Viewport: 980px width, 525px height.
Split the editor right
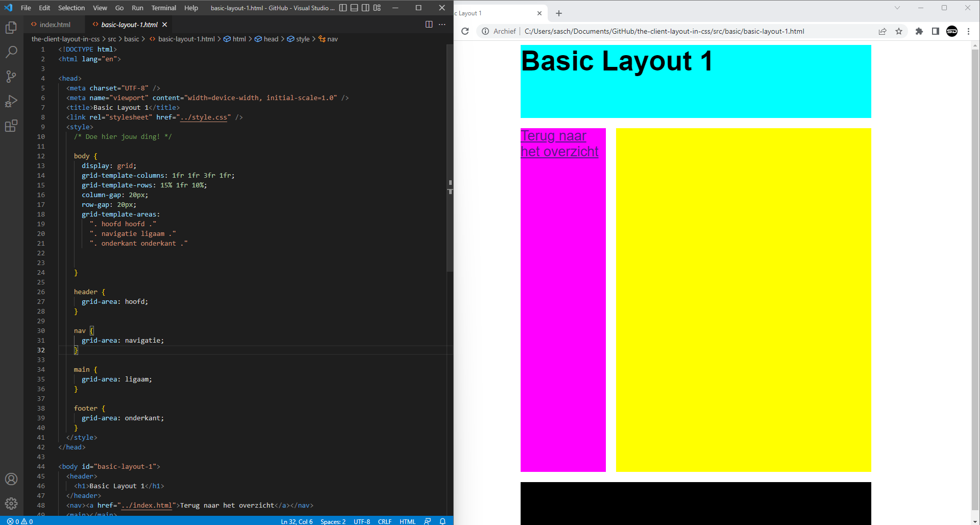point(429,25)
